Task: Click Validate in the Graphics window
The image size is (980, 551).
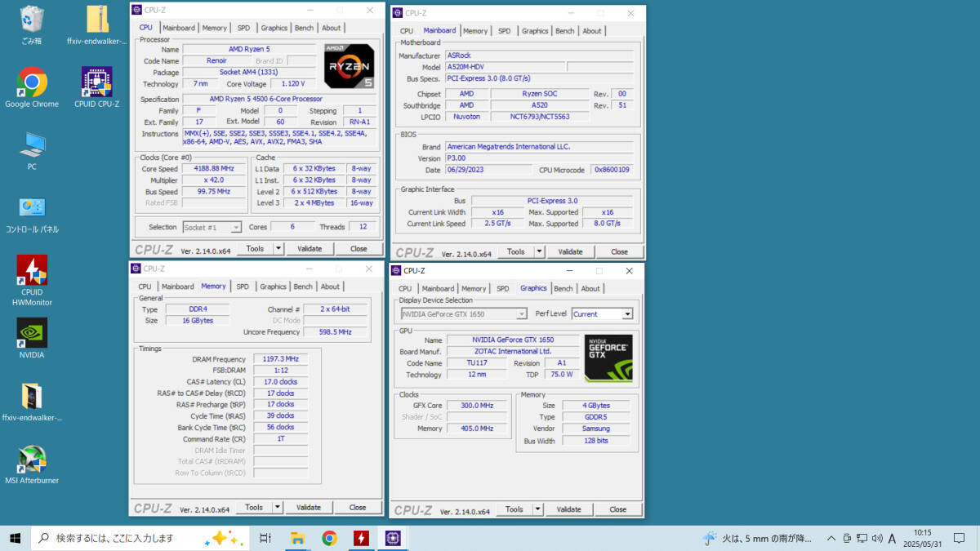Action: click(x=568, y=509)
